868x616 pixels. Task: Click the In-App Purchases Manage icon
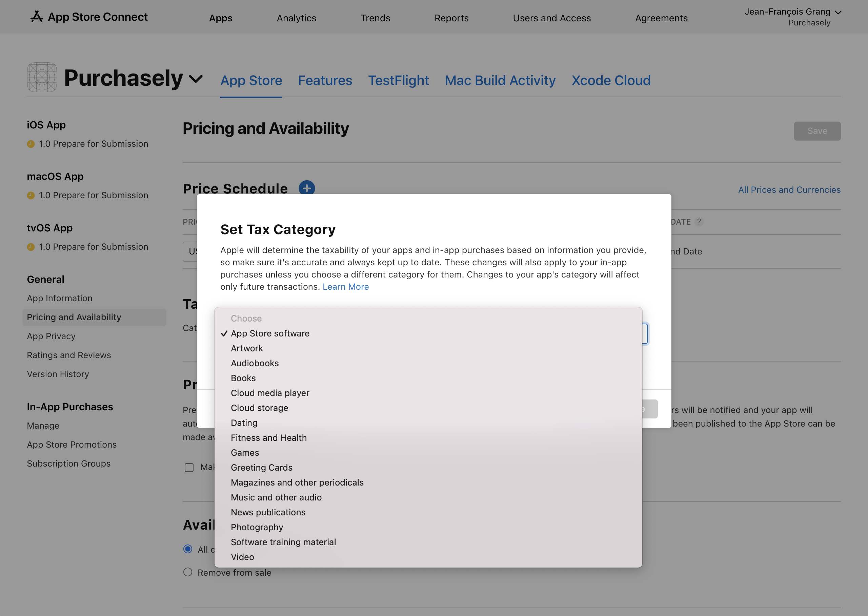coord(43,425)
